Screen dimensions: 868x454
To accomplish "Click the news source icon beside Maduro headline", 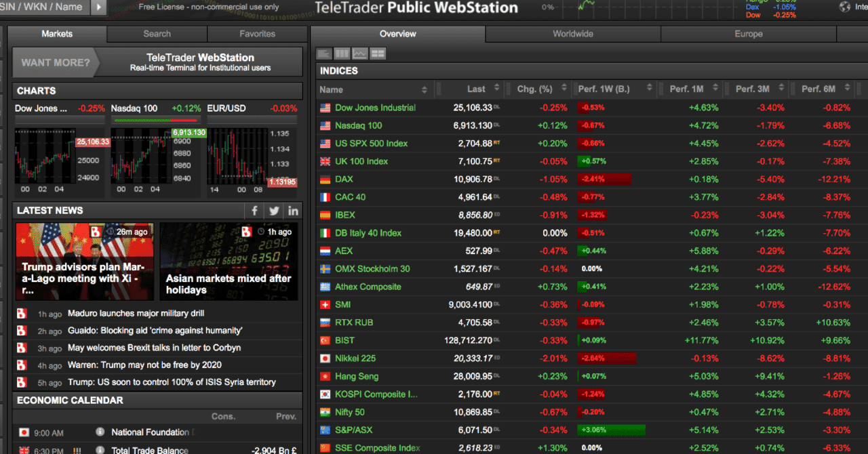I will [x=22, y=314].
